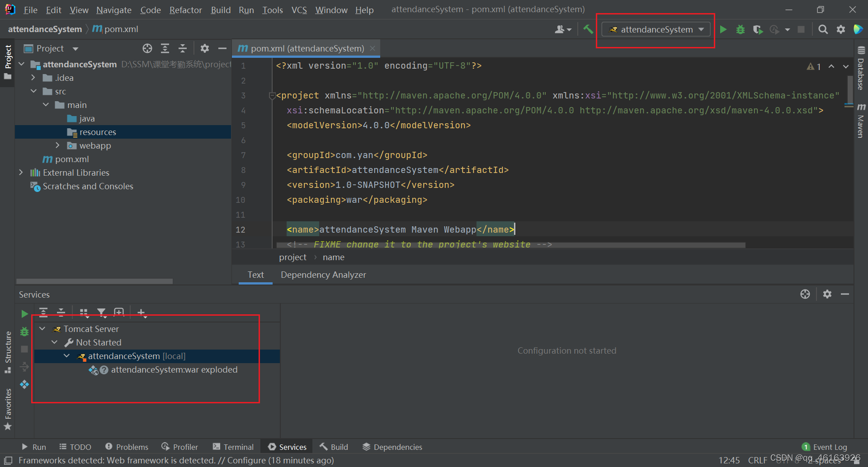Run attendanceSystem with the green play button
The image size is (868, 467).
click(x=723, y=29)
